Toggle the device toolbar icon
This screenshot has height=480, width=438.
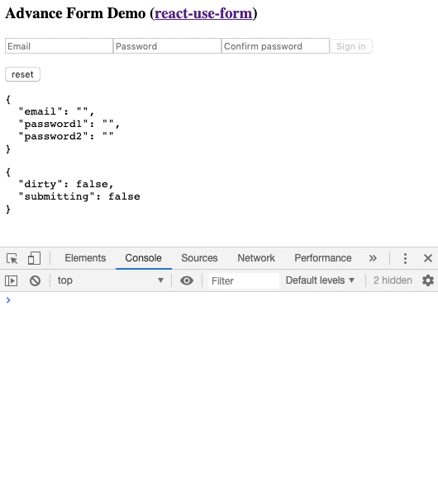[x=34, y=258]
